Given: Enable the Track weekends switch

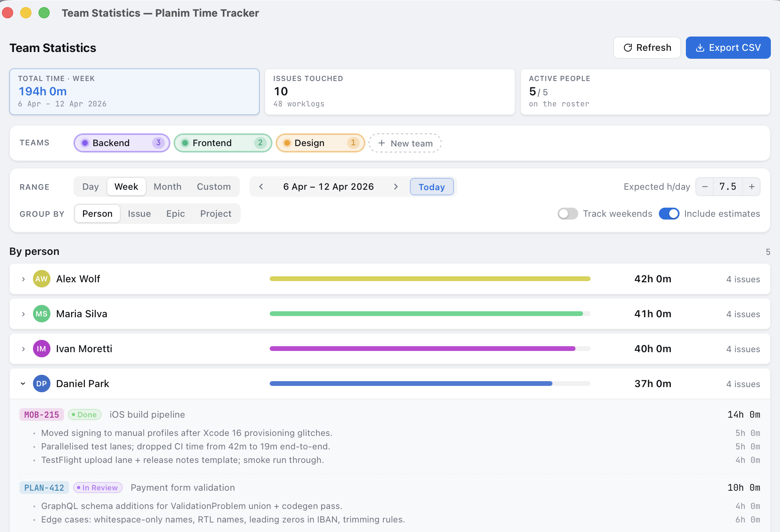Looking at the screenshot, I should (568, 214).
